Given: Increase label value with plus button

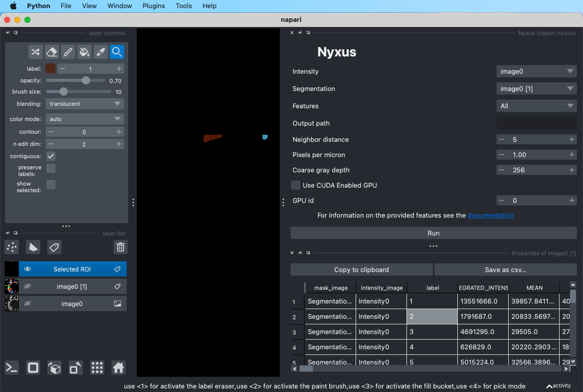Looking at the screenshot, I should pyautogui.click(x=119, y=69).
